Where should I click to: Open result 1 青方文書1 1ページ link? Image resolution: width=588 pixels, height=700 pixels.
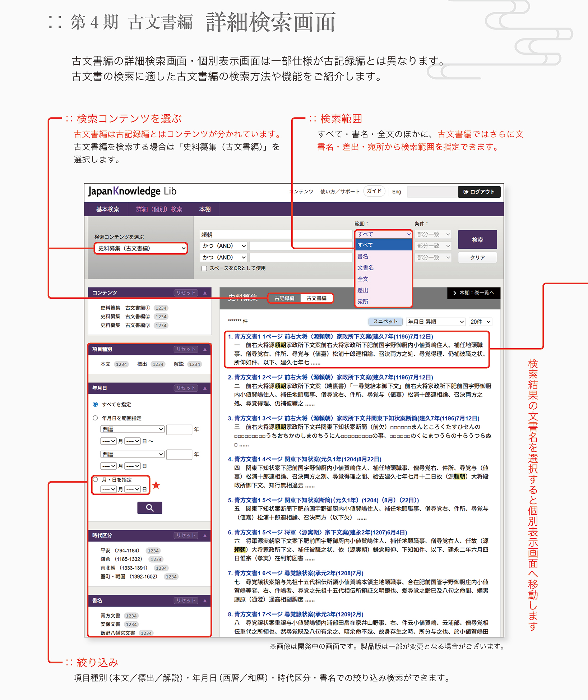click(330, 337)
